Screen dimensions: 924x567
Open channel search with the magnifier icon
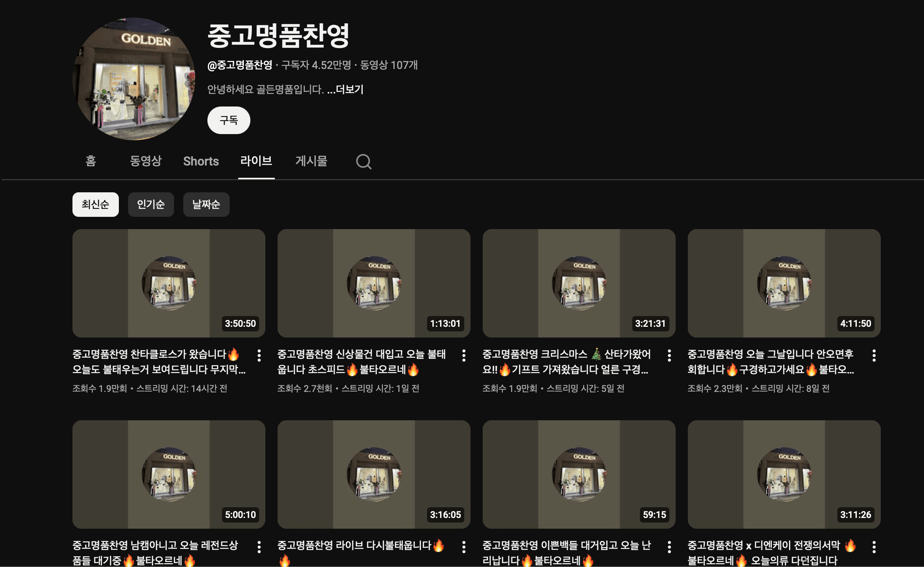click(x=363, y=161)
